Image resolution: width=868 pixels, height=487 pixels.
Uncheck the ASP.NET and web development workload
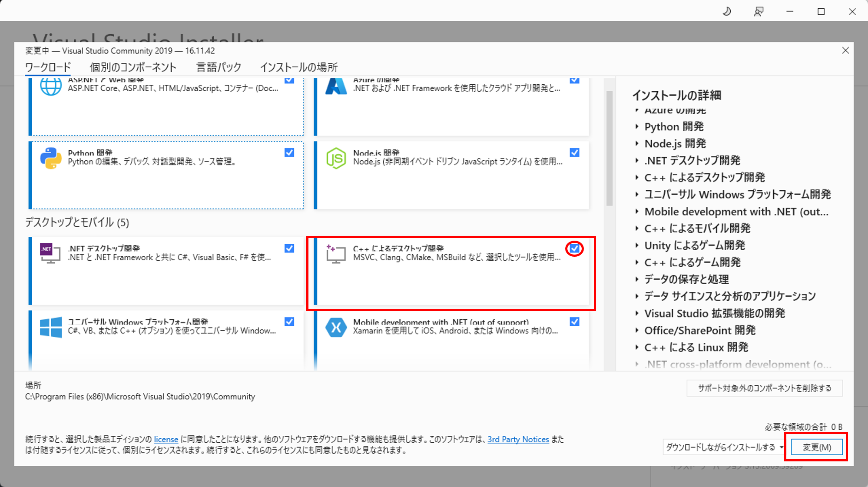tap(289, 80)
